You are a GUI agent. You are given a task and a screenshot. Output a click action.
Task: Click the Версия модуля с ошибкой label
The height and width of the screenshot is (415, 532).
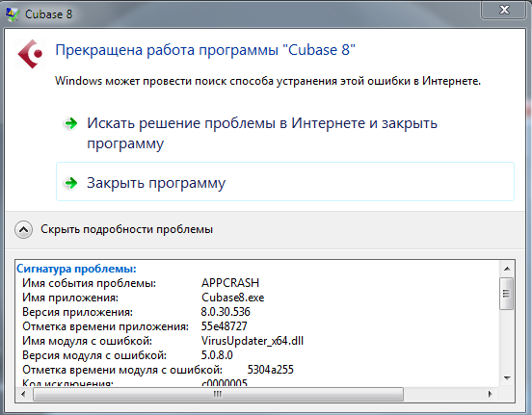click(94, 355)
